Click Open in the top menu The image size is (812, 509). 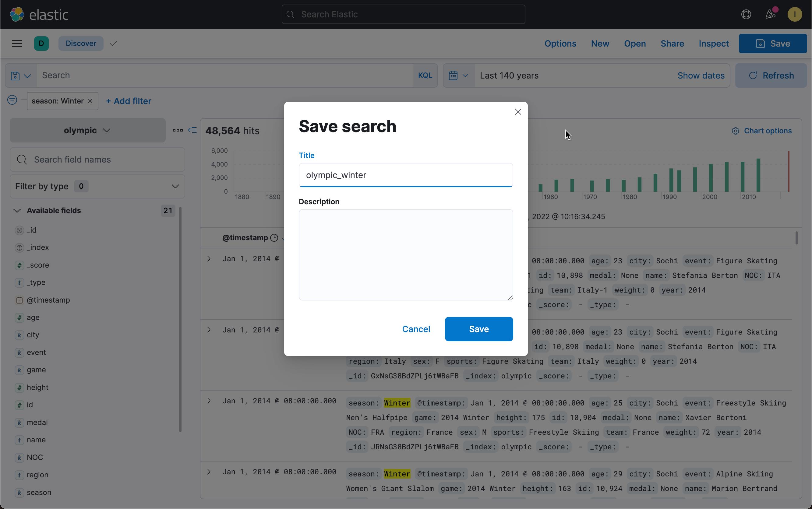point(635,44)
